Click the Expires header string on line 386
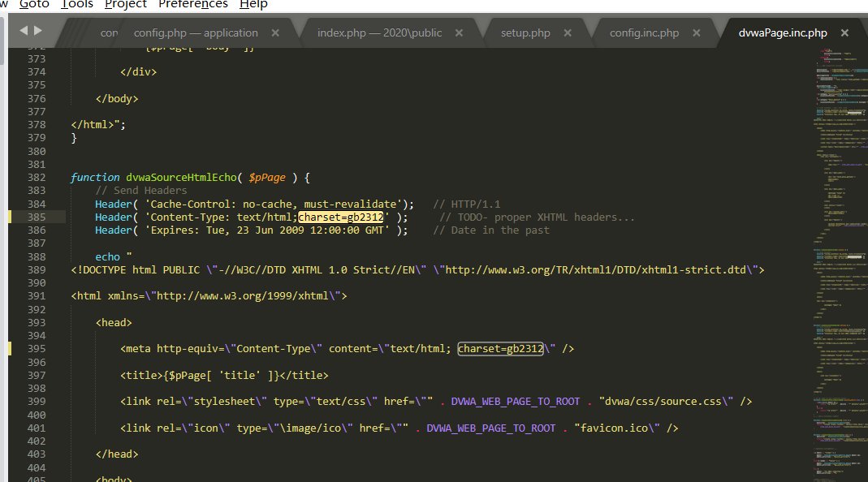Viewport: 868px width, 482px height. tap(267, 230)
